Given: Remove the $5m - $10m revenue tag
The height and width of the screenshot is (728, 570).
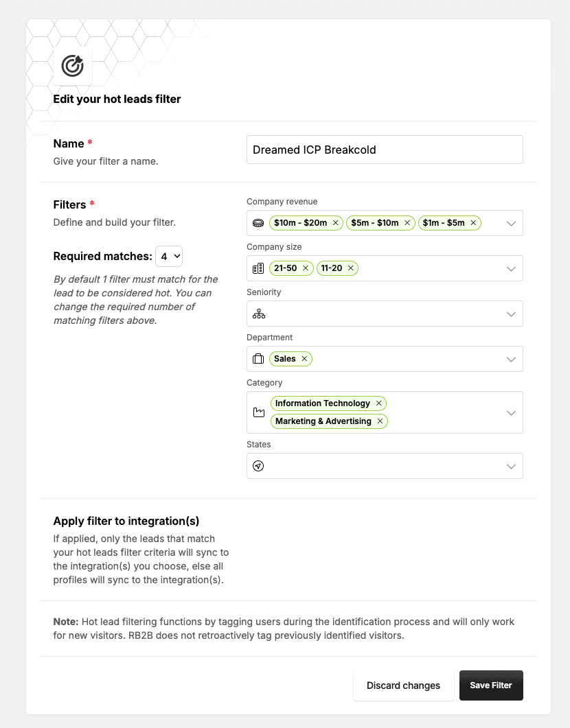Looking at the screenshot, I should (407, 223).
